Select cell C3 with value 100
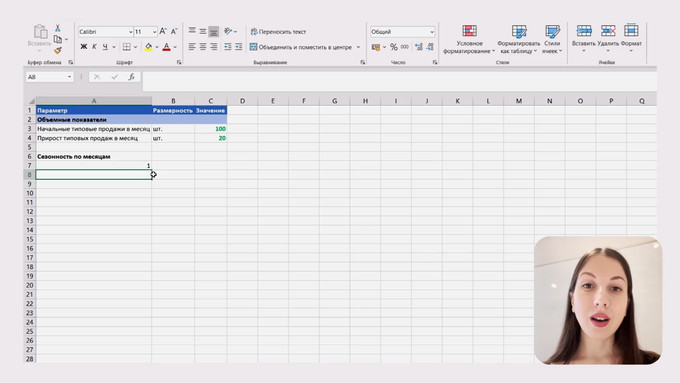680x383 pixels. coord(211,129)
